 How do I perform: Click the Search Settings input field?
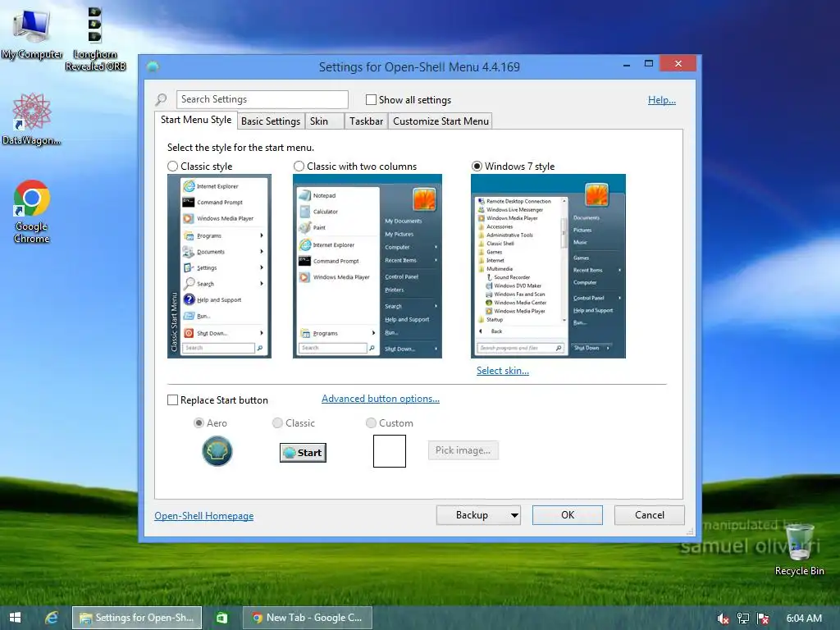point(262,99)
